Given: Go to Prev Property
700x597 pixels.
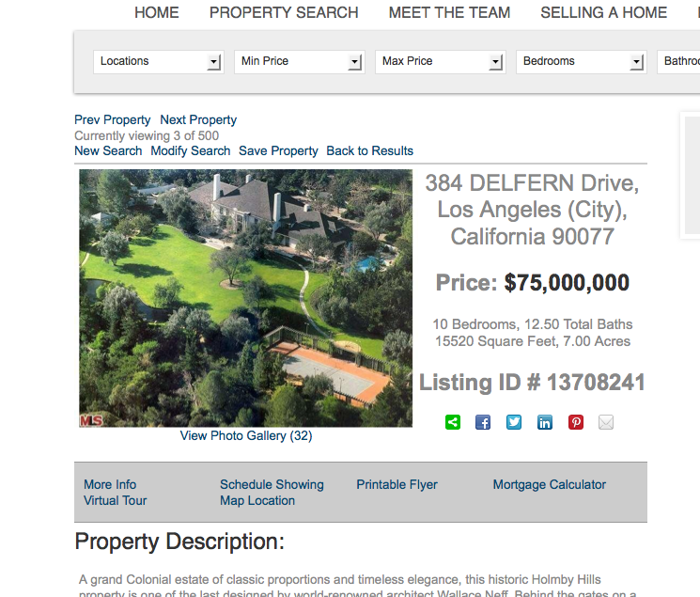Looking at the screenshot, I should pos(113,119).
